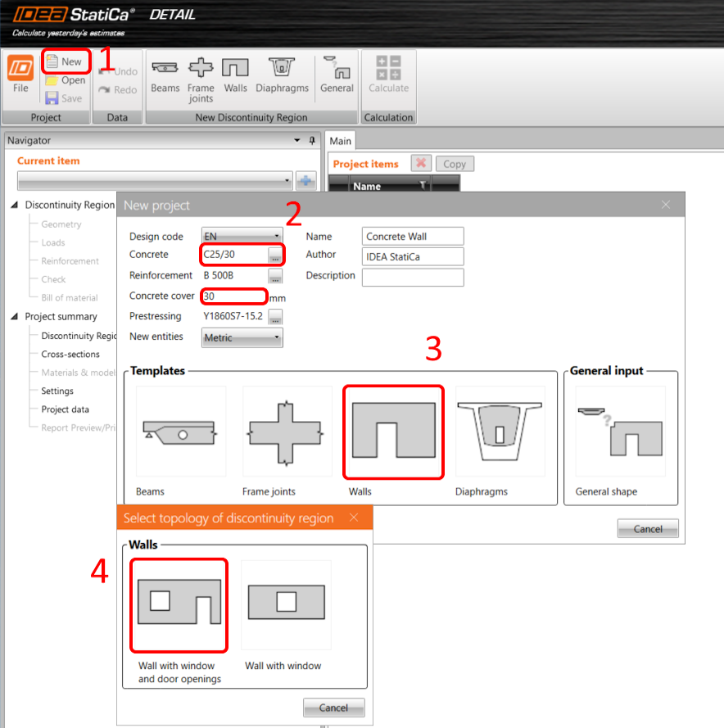Select the Beams ribbon tool
Viewport: 724px width, 728px height.
click(165, 77)
